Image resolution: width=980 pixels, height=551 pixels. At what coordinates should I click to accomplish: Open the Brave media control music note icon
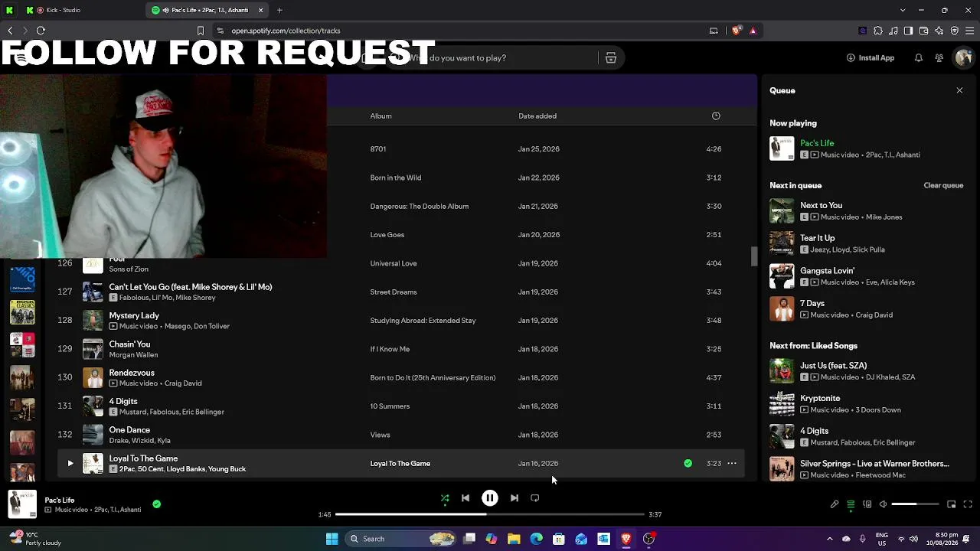pyautogui.click(x=893, y=31)
